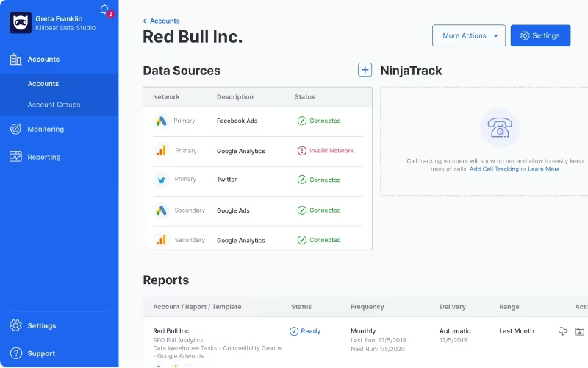Go back using Accounts breadcrumb chevron

tap(145, 21)
